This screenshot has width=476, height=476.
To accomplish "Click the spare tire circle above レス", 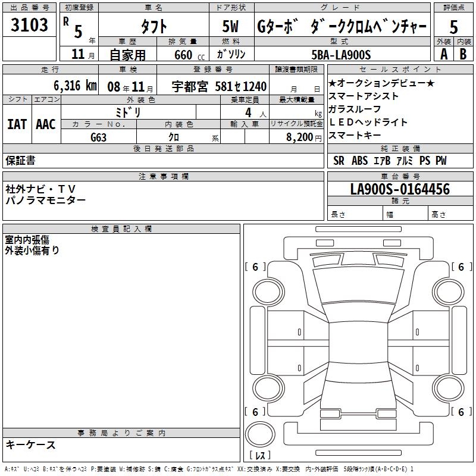I will 260,434.
